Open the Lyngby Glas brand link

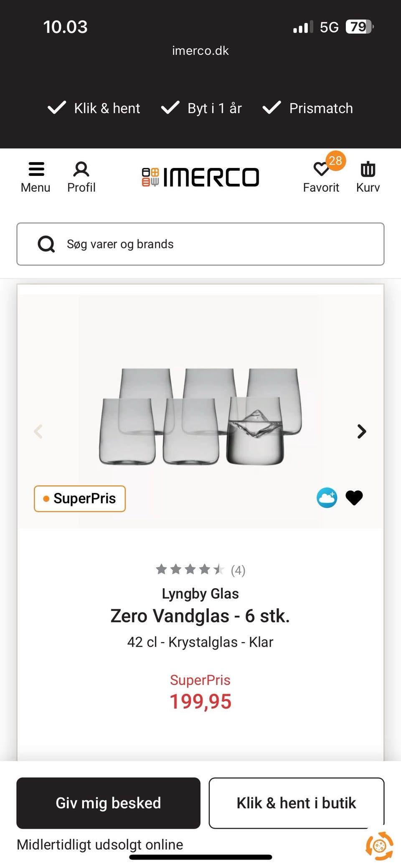coord(200,594)
